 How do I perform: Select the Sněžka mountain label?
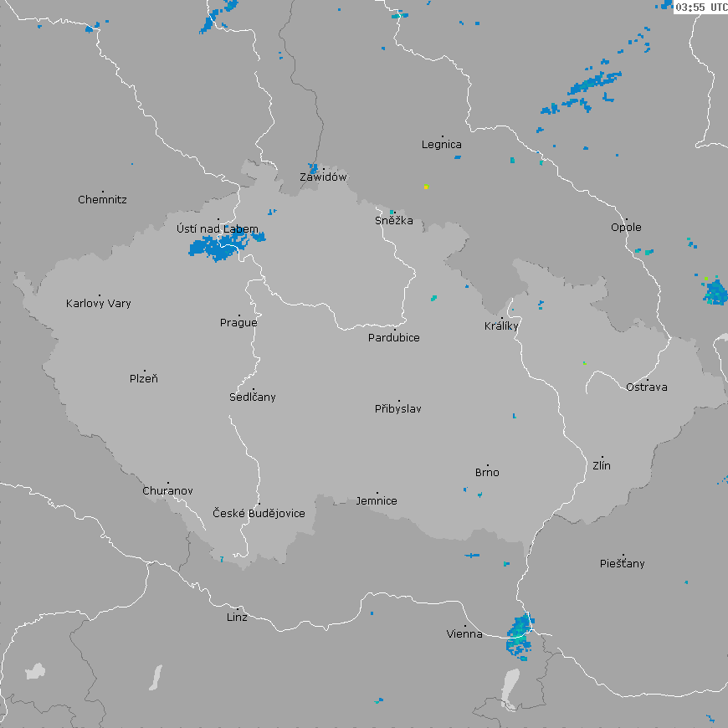point(393,221)
